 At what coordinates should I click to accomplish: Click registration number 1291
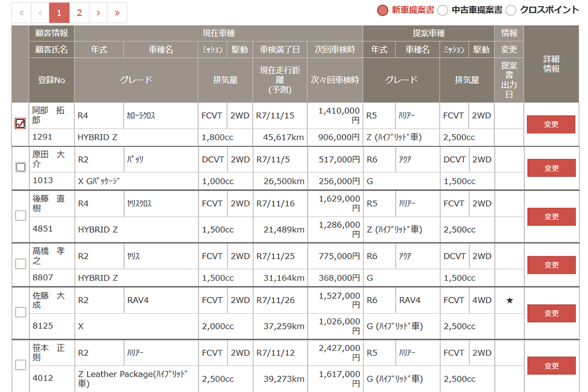point(42,137)
